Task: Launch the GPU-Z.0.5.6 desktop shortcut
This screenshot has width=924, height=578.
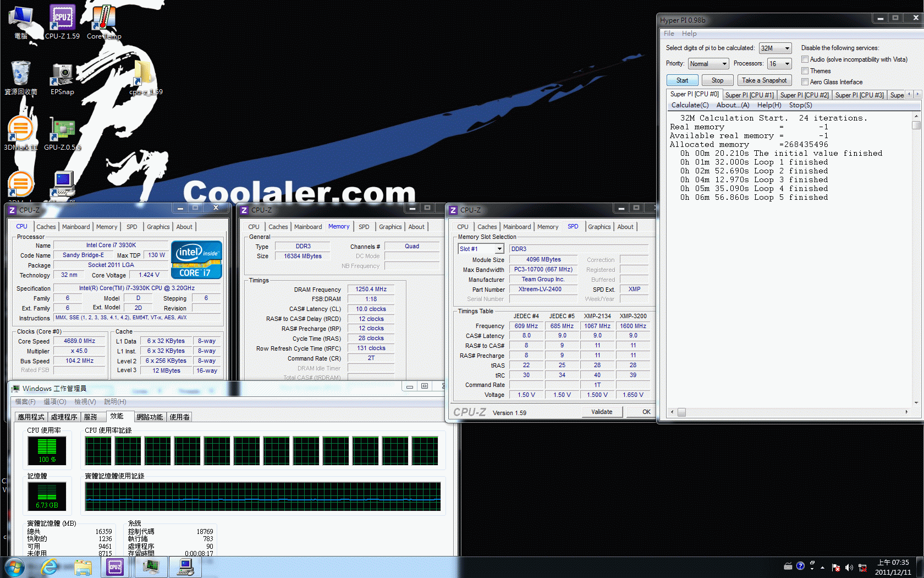Action: [x=62, y=133]
